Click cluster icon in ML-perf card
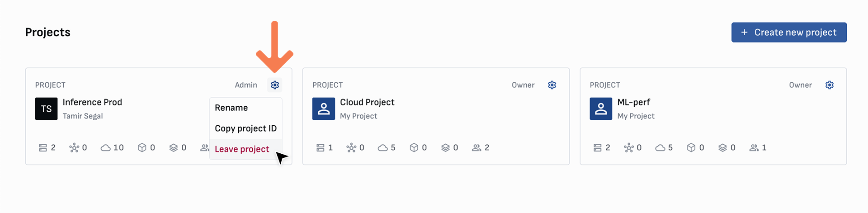The width and height of the screenshot is (868, 213). pyautogui.click(x=628, y=148)
